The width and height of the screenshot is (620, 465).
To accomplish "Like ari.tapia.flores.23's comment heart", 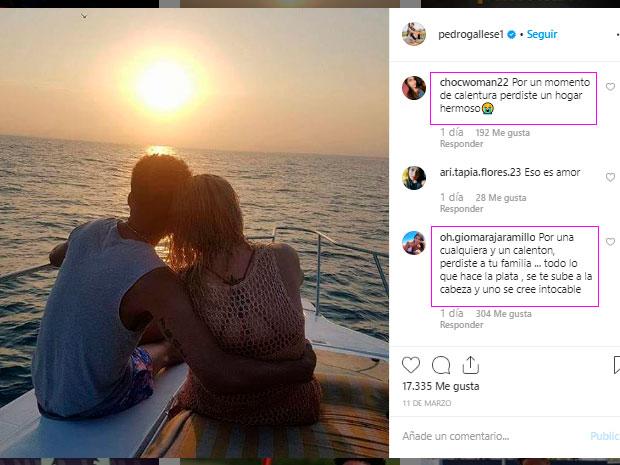I will point(610,177).
